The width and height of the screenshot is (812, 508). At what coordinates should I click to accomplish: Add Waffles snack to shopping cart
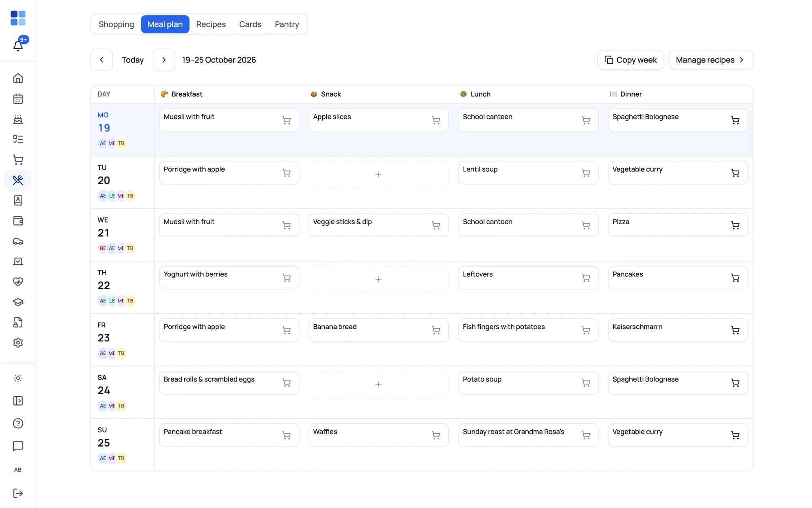coord(436,435)
